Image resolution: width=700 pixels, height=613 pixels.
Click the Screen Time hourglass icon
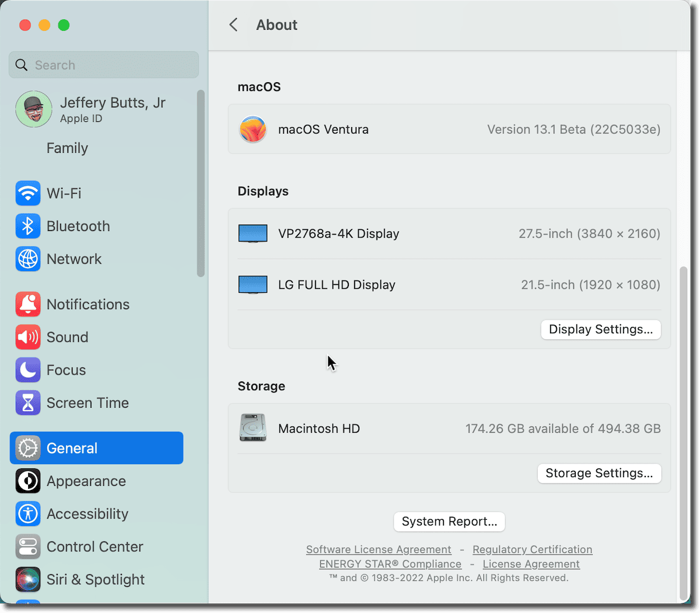pos(28,403)
